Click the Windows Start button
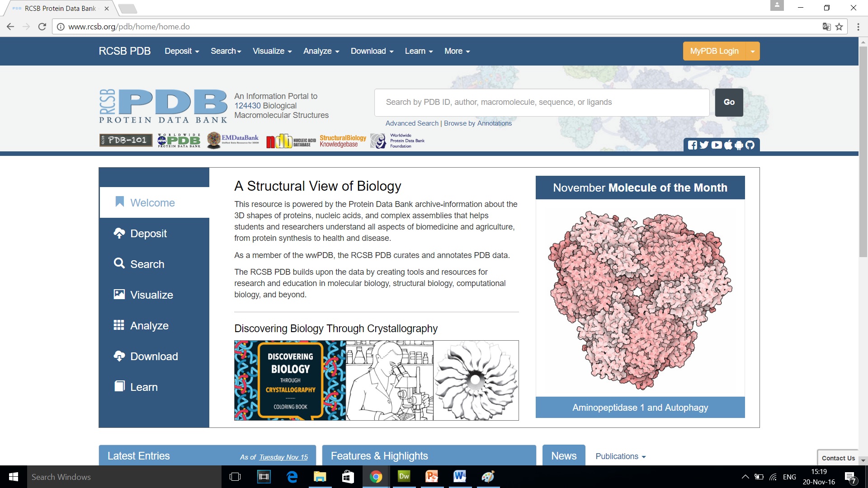 point(14,477)
